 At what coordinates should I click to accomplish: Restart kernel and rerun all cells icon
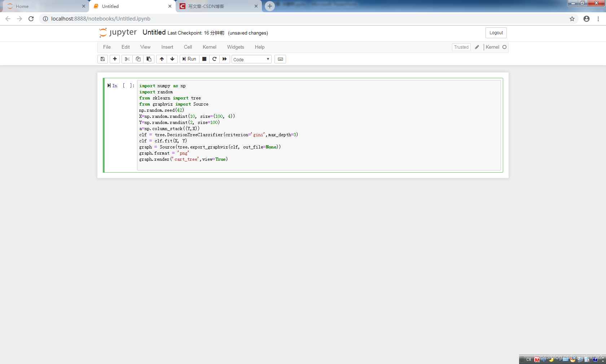tap(225, 59)
